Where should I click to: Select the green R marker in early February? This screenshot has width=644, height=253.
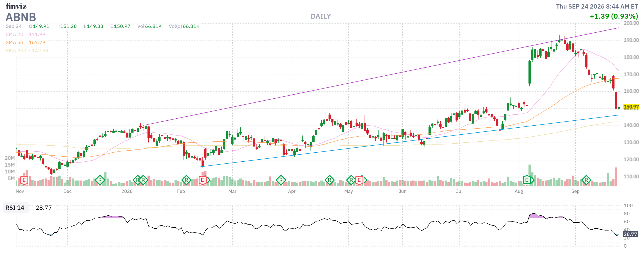(186, 180)
